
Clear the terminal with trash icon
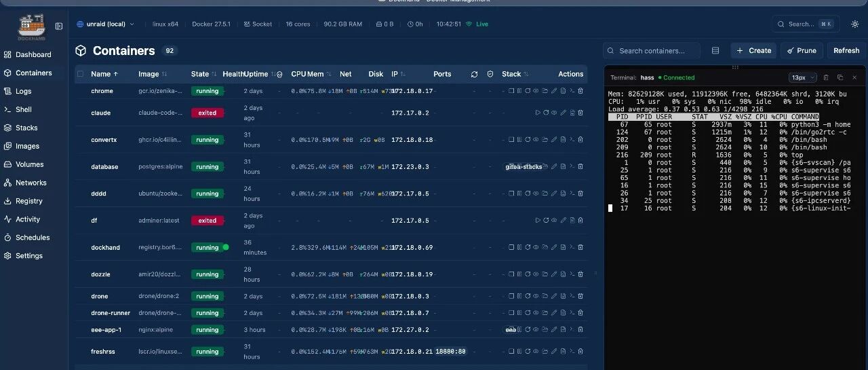pos(826,77)
